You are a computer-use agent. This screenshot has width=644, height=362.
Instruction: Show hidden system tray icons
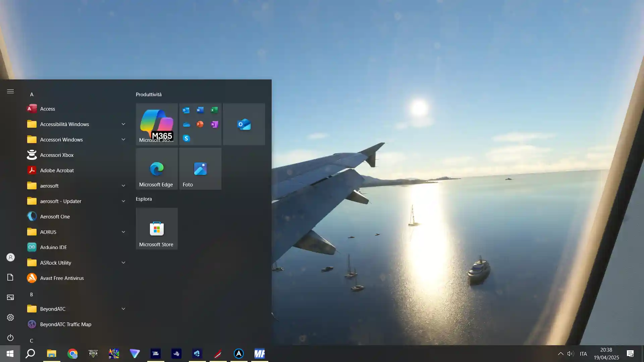coord(560,354)
